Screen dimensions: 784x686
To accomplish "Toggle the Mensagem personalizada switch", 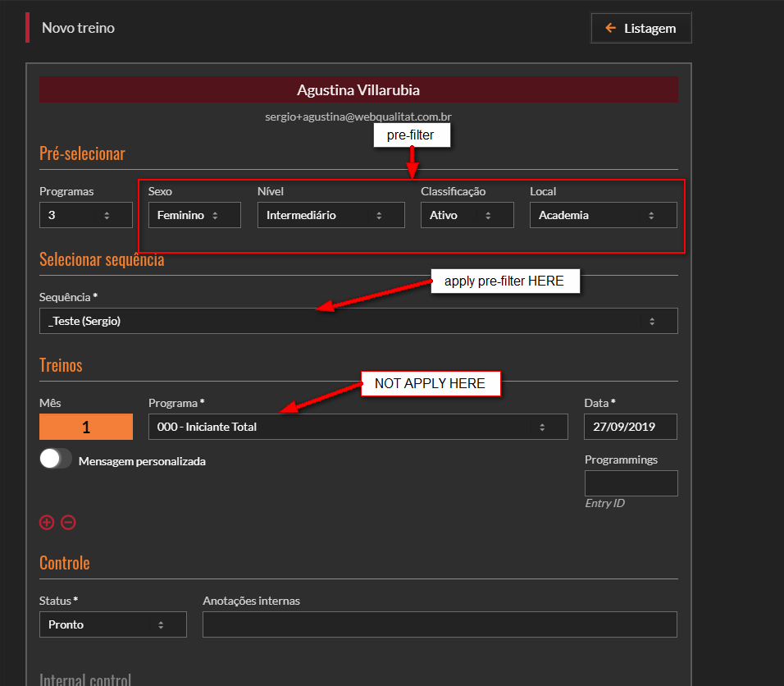I will [x=56, y=460].
